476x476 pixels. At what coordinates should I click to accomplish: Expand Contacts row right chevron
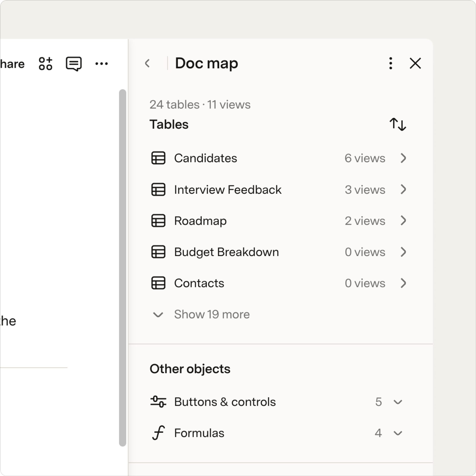pyautogui.click(x=403, y=283)
